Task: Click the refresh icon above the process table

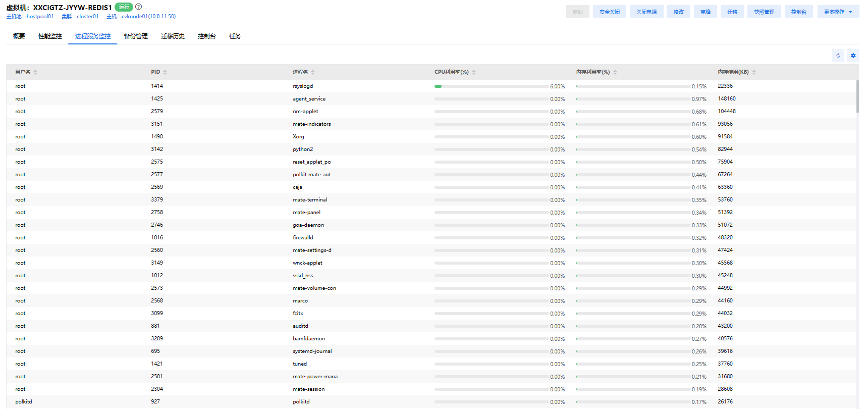Action: tap(838, 56)
